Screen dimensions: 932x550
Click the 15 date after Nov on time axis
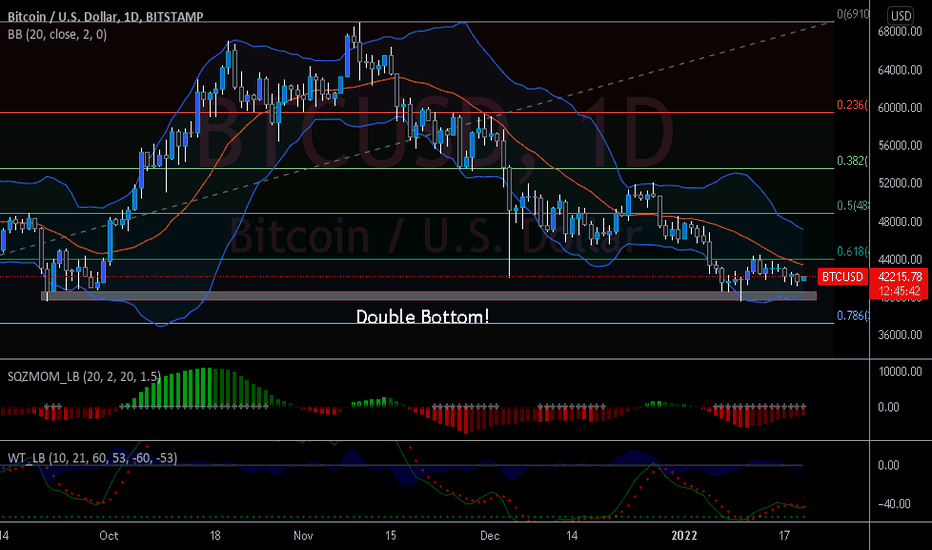click(390, 536)
